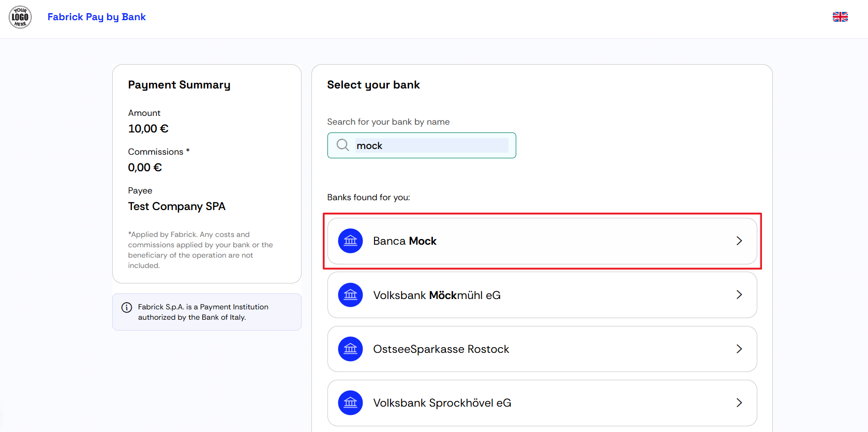Click the '10,00 €' amount value
Image resolution: width=868 pixels, height=432 pixels.
click(148, 129)
